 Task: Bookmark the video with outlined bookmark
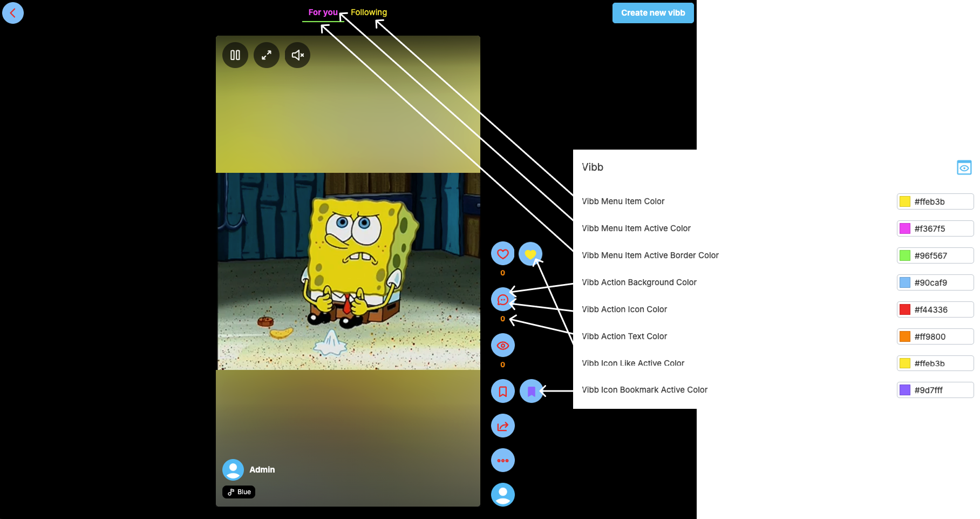[x=502, y=391]
